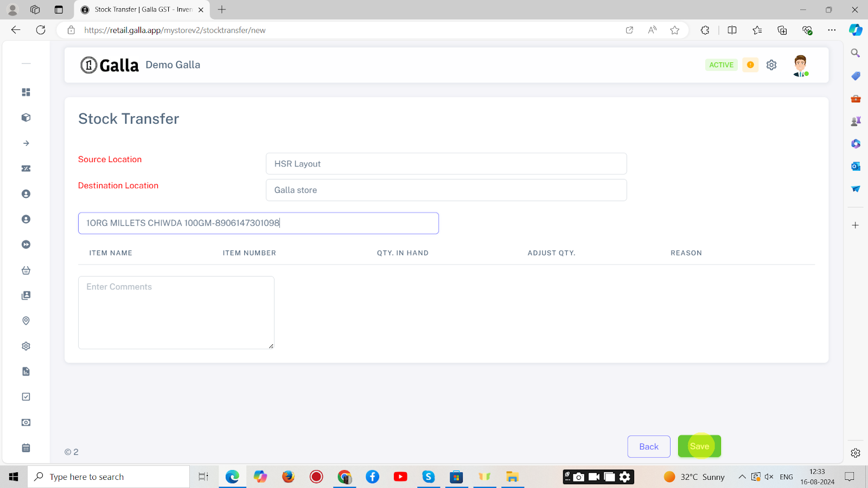
Task: Open the cash money icon in sidebar
Action: pos(26,422)
